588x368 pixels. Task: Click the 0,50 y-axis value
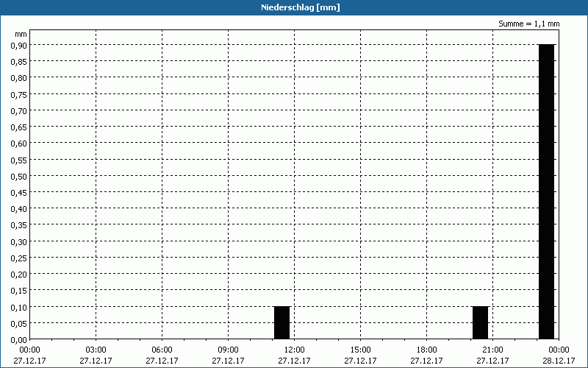click(19, 176)
